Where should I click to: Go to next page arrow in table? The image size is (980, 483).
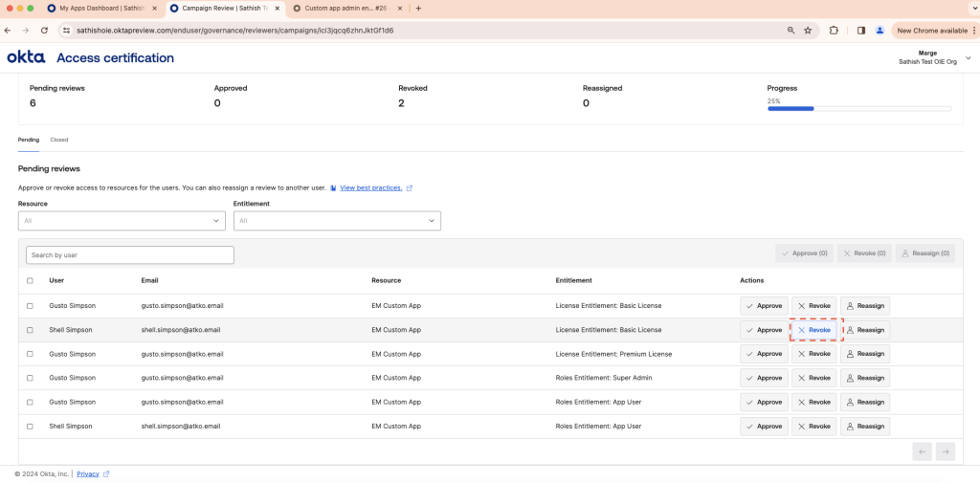tap(945, 451)
